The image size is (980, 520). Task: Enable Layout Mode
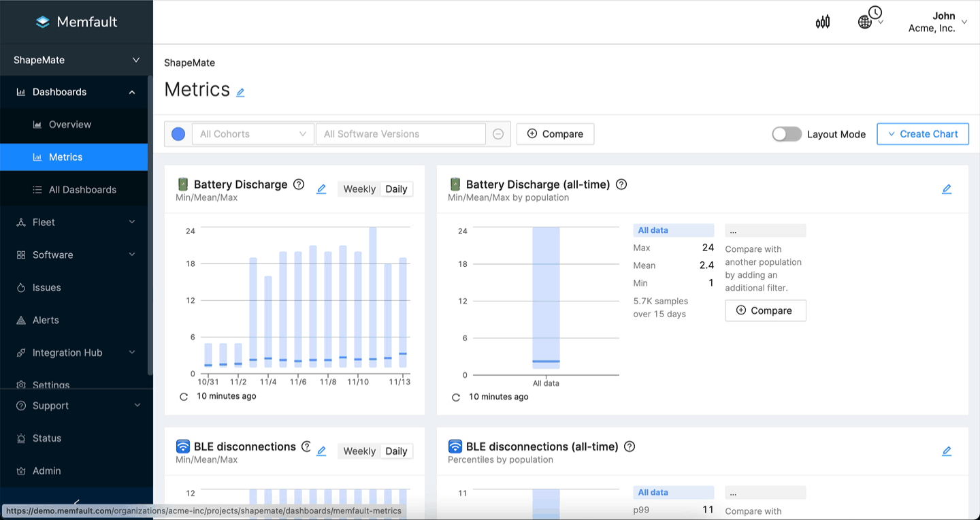point(787,134)
